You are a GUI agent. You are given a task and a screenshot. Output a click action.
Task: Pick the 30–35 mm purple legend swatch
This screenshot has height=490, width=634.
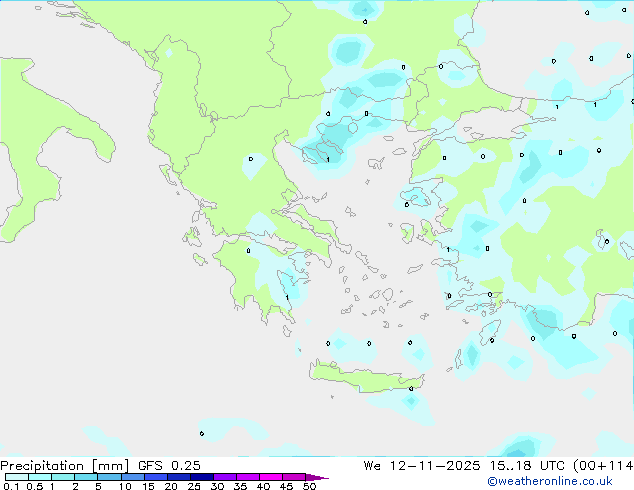tap(224, 477)
